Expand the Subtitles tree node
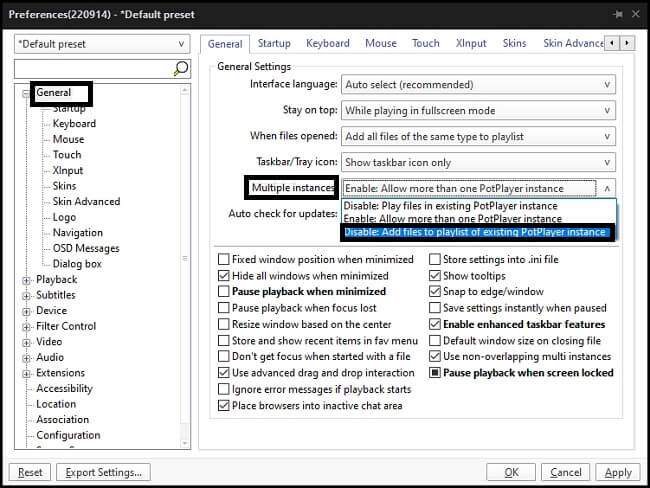 pyautogui.click(x=27, y=296)
